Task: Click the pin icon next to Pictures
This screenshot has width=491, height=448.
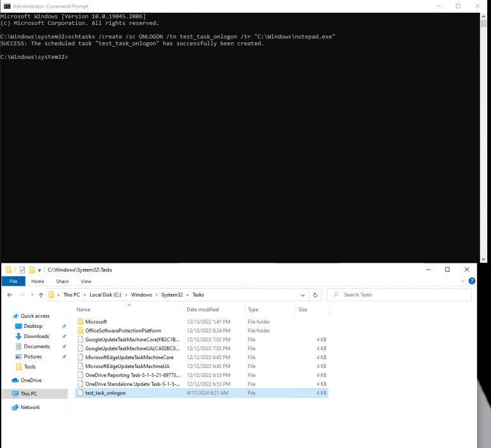Action: pos(64,357)
